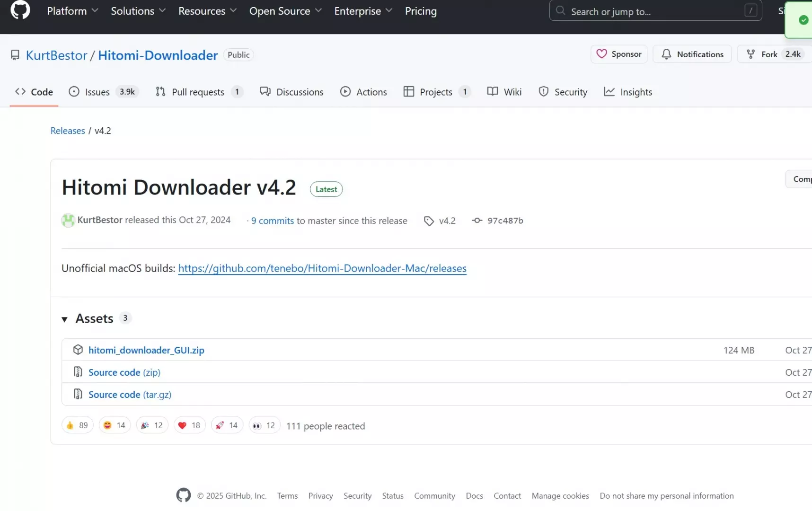This screenshot has height=511, width=812.
Task: Focus the Search or jump to field
Action: [x=655, y=11]
